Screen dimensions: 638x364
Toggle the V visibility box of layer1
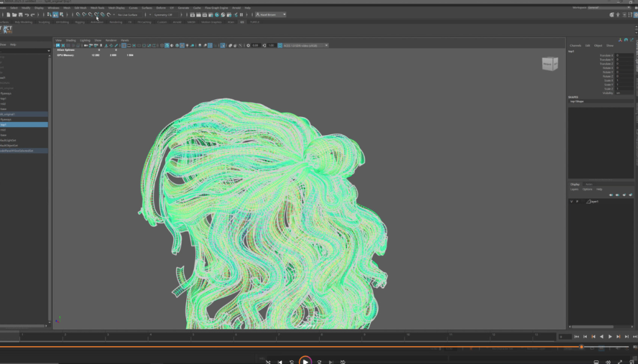tap(571, 202)
